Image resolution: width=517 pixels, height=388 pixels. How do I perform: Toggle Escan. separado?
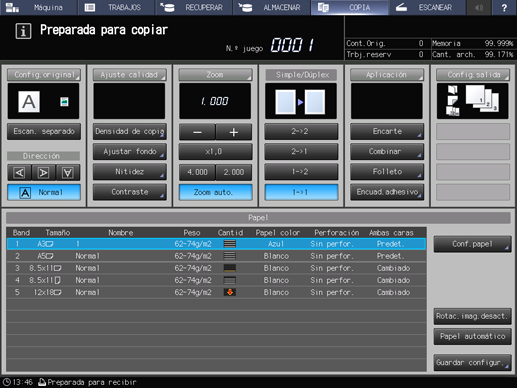pos(44,131)
